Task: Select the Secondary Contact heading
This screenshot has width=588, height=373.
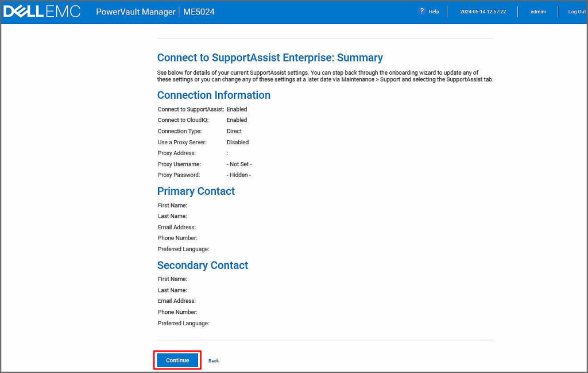Action: click(x=203, y=266)
